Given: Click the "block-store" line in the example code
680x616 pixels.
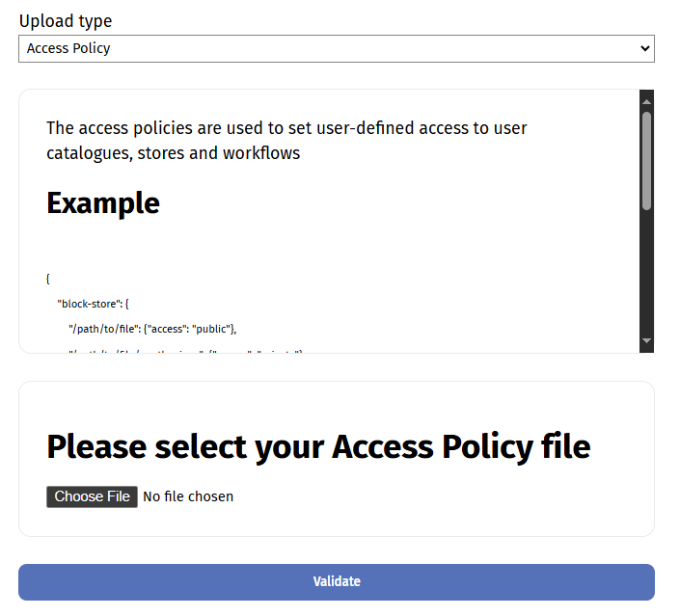Looking at the screenshot, I should pos(99,303).
